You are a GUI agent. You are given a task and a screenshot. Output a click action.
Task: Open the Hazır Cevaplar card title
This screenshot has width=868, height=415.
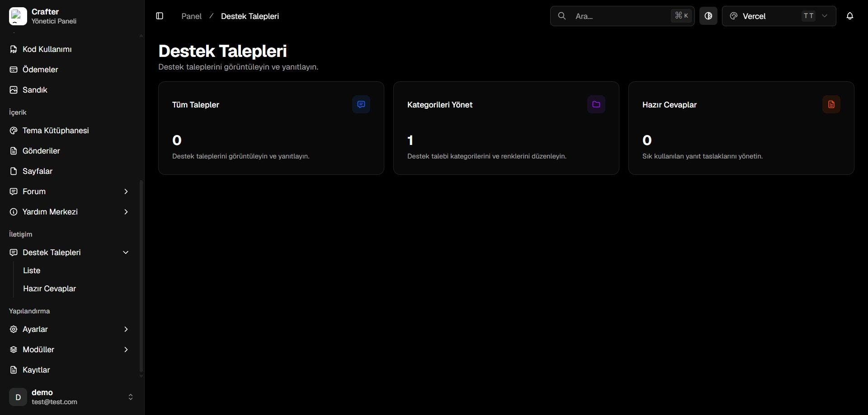click(x=670, y=105)
